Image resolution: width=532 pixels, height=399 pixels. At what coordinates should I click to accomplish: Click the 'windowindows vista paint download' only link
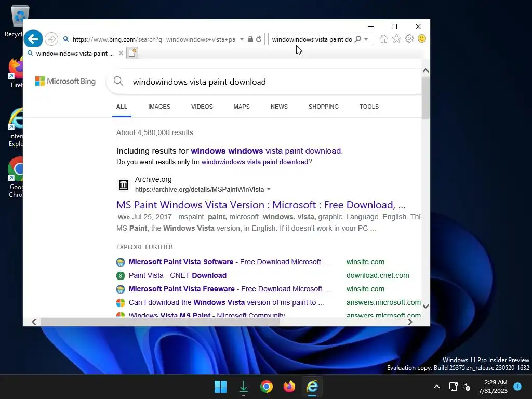[255, 162]
